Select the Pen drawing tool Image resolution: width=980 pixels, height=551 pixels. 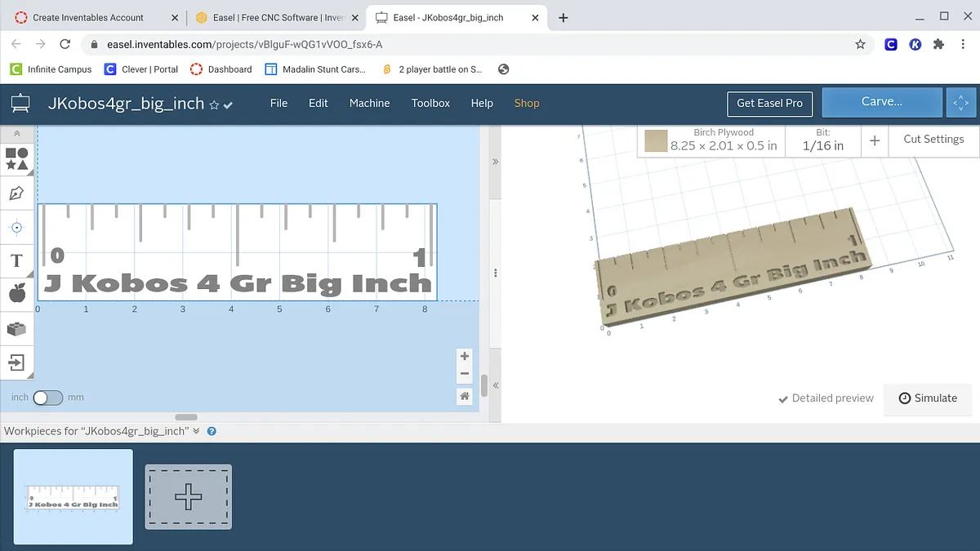(16, 193)
